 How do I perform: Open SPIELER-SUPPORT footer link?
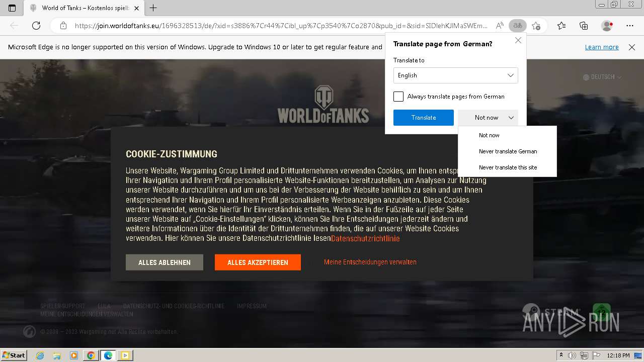coord(62,306)
